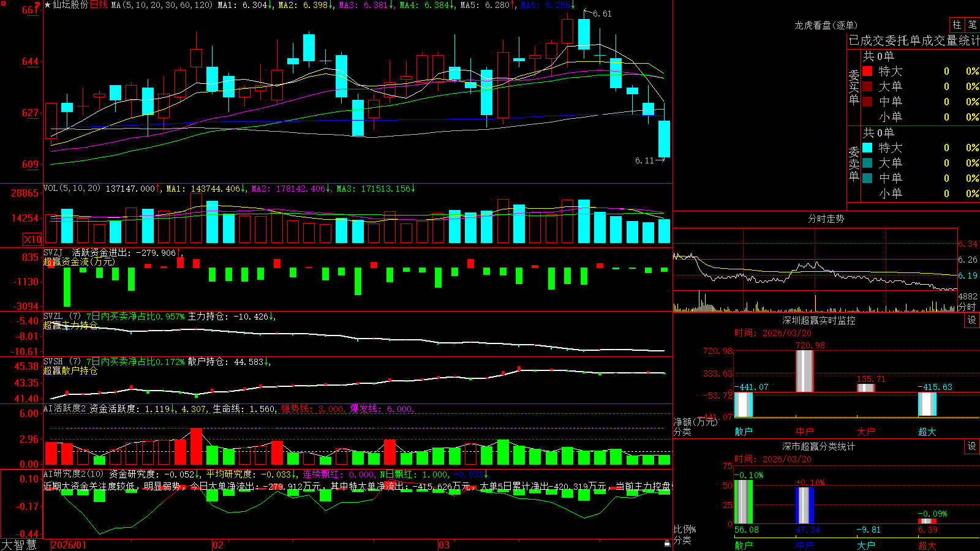The height and width of the screenshot is (551, 980).
Task: Click the red 特大 buy-order color swatch
Action: [867, 72]
